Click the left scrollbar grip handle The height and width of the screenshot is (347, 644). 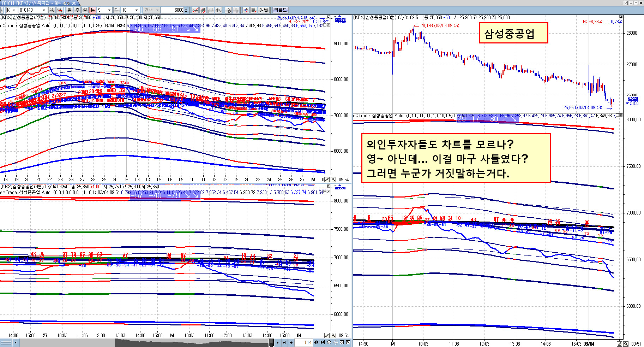click(6, 342)
